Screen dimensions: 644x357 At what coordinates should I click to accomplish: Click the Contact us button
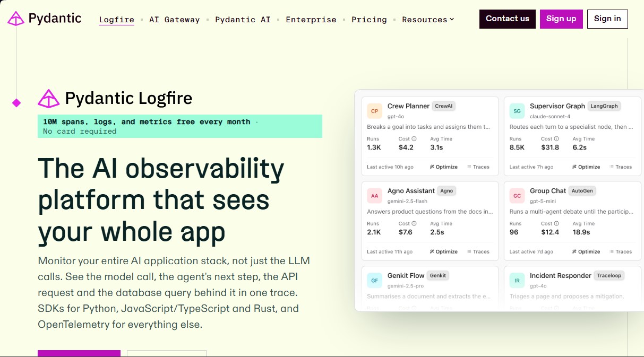click(x=508, y=19)
